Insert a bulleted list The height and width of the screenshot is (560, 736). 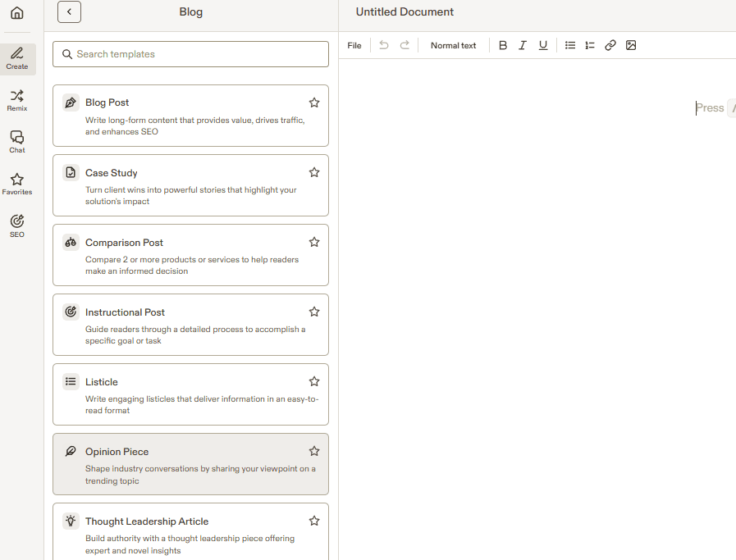tap(570, 46)
